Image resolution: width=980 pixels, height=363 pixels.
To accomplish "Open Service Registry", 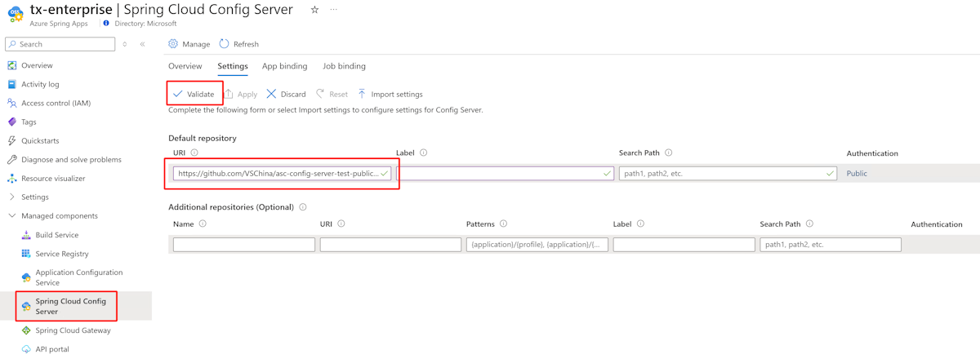I will click(62, 254).
